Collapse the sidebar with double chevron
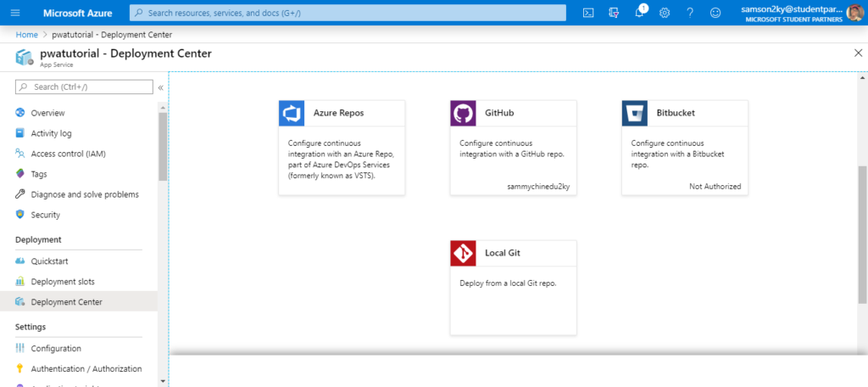 [160, 87]
